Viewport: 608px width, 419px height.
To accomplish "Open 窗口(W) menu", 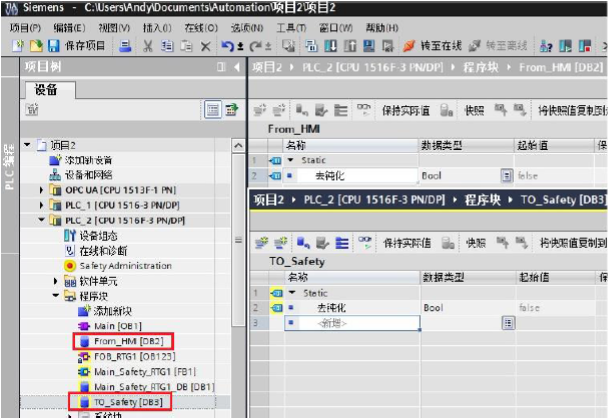I will [x=336, y=28].
